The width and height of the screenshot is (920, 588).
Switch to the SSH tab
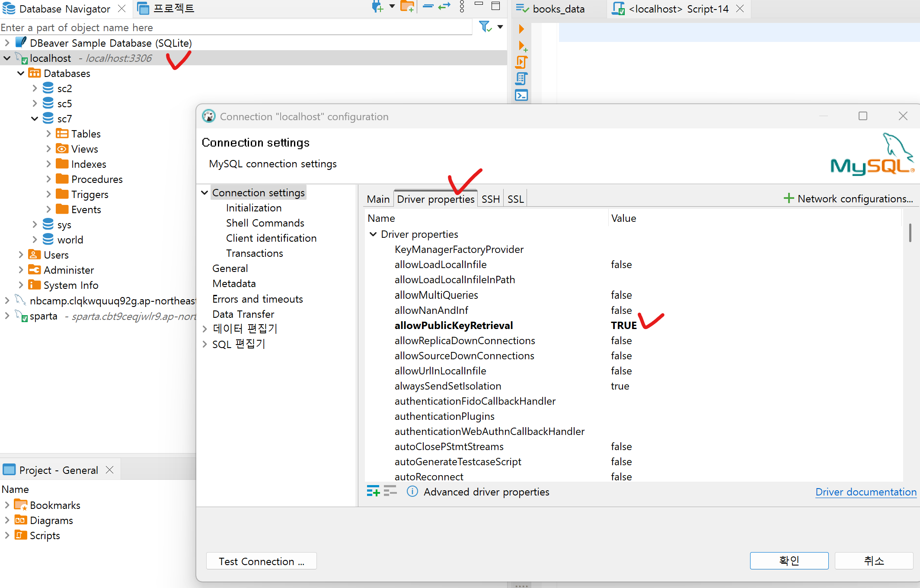tap(490, 199)
